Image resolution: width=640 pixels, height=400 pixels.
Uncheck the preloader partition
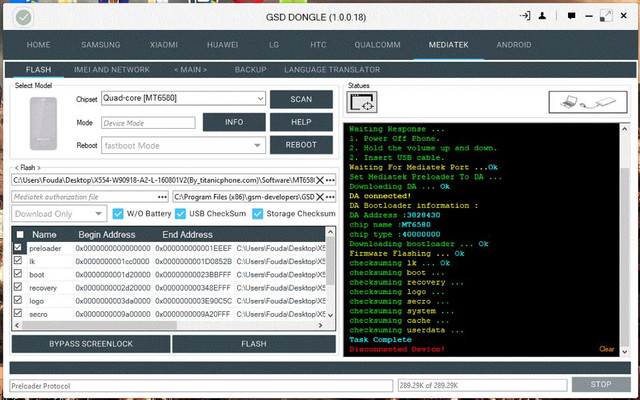tap(18, 247)
